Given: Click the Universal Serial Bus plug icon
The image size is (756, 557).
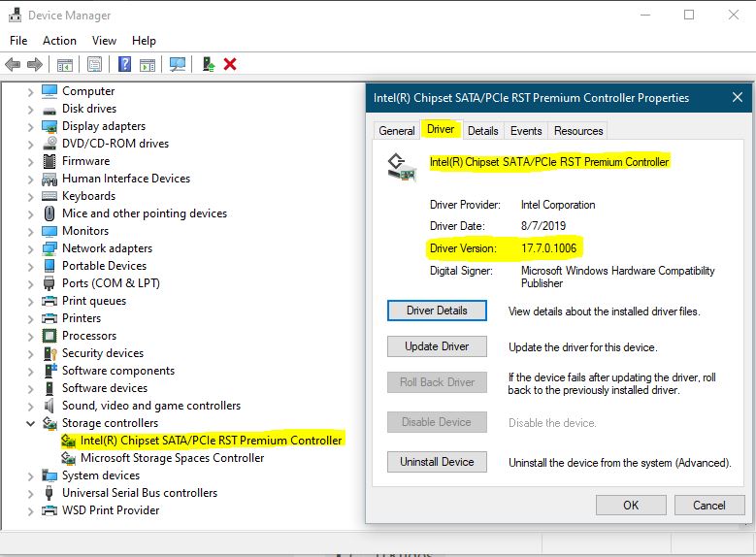Looking at the screenshot, I should tap(49, 493).
